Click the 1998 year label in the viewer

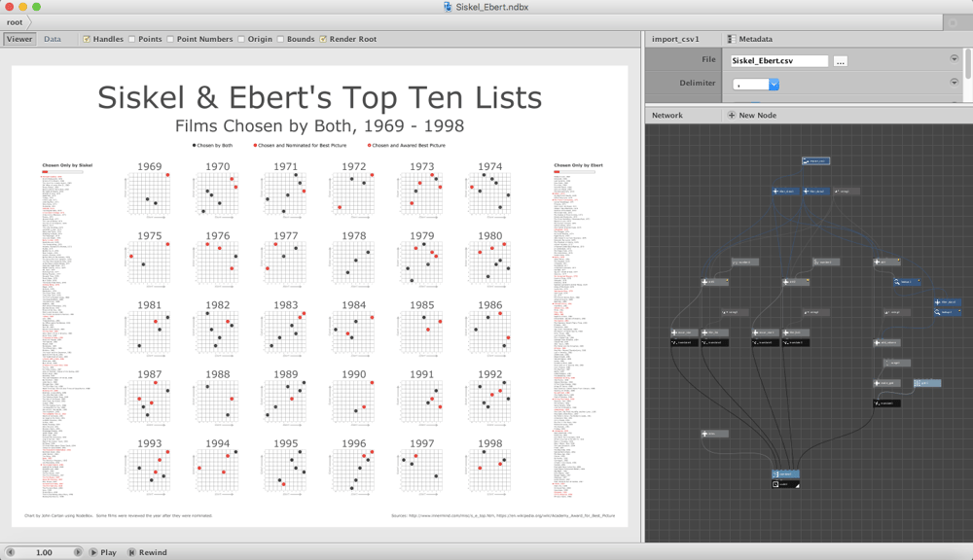(x=490, y=443)
